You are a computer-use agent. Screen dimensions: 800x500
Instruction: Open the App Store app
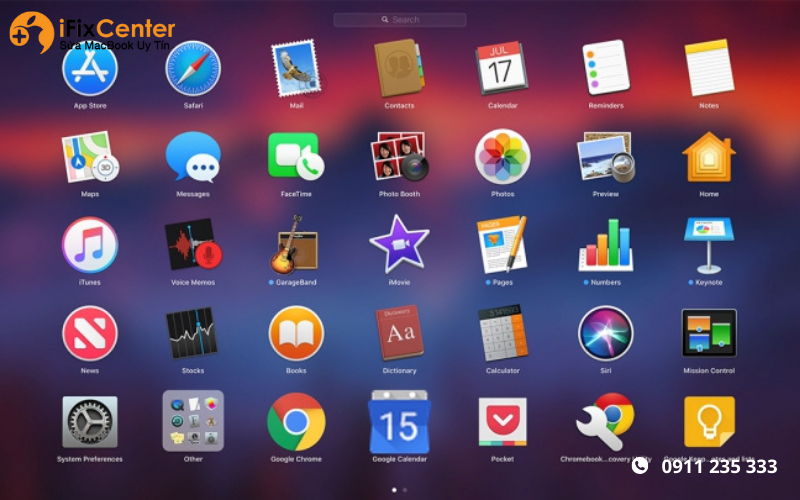[90, 68]
